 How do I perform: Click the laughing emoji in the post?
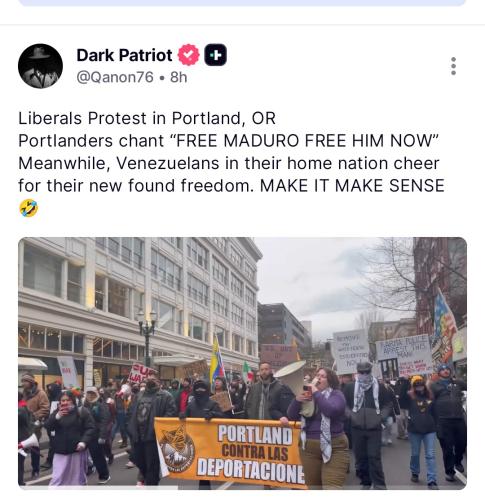coord(29,208)
